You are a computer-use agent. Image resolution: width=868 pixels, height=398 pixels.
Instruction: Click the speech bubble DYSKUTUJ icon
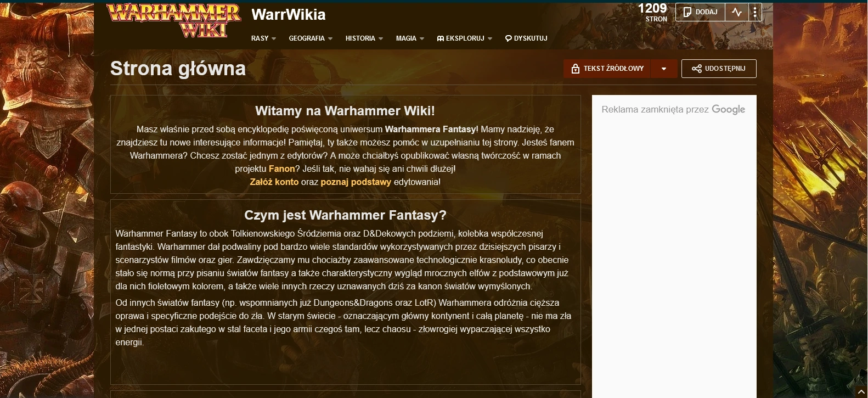(x=508, y=38)
